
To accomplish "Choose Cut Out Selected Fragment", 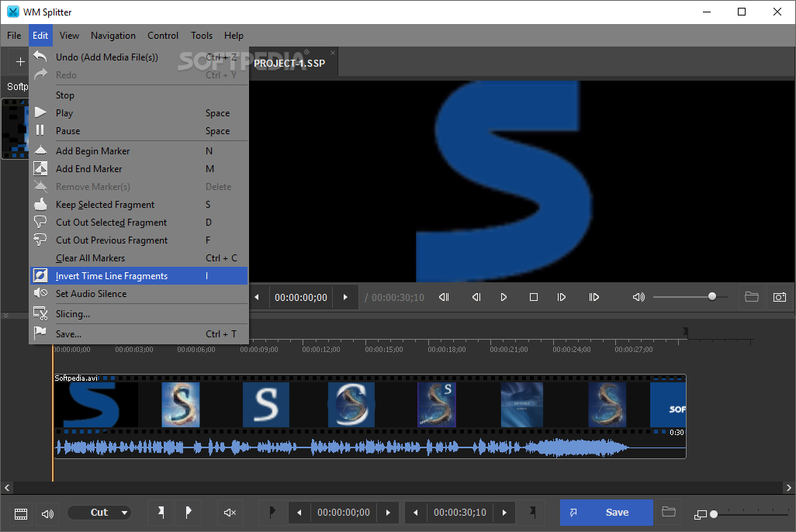I will click(139, 223).
